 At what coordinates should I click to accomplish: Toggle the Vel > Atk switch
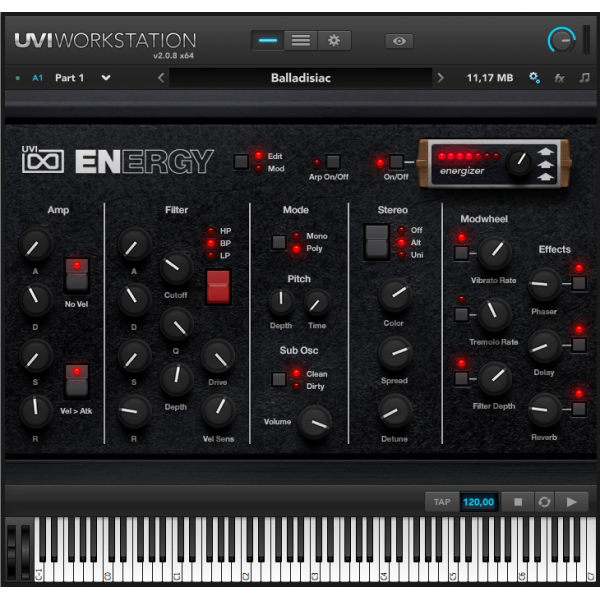point(77,382)
